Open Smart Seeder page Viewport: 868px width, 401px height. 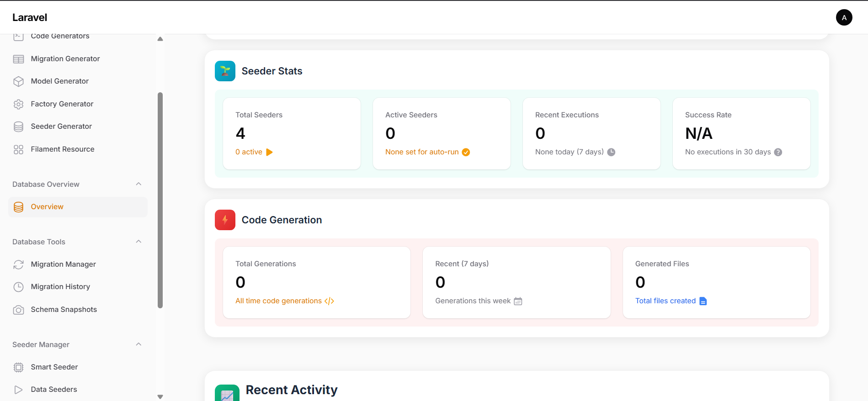tap(78, 367)
